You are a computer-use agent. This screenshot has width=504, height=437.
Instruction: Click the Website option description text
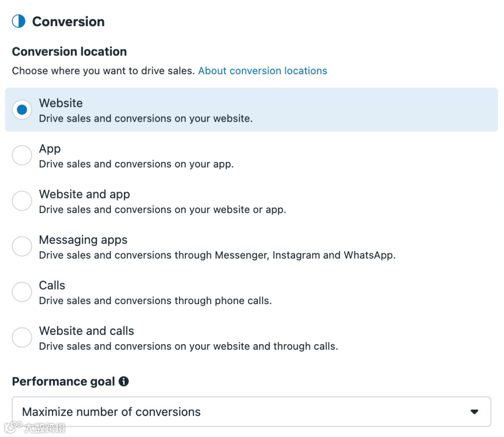(146, 118)
